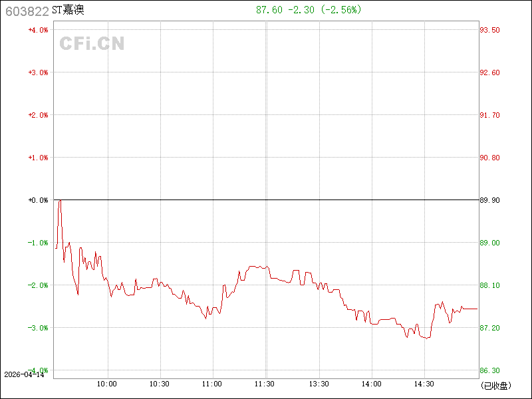Select the 93.50 right axis price
This screenshot has height=399, width=532.
(491, 30)
